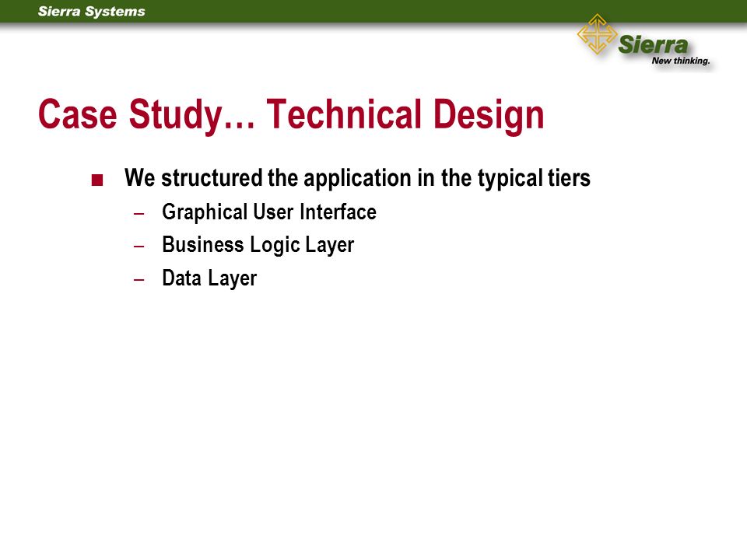747x560 pixels.
Task: Click the 'Data Layer' bullet
Action: 209,278
